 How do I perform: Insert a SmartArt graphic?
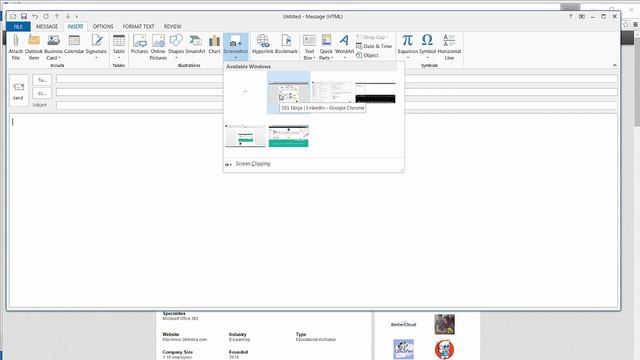tap(195, 44)
